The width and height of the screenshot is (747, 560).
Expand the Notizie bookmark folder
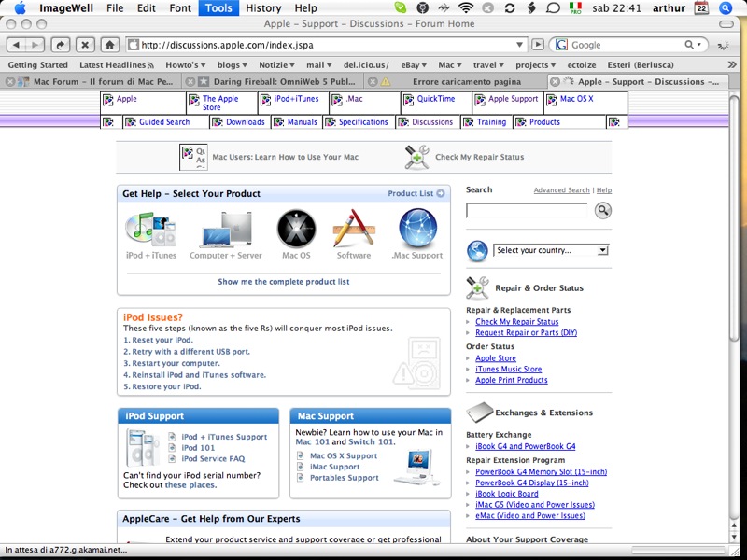(276, 64)
